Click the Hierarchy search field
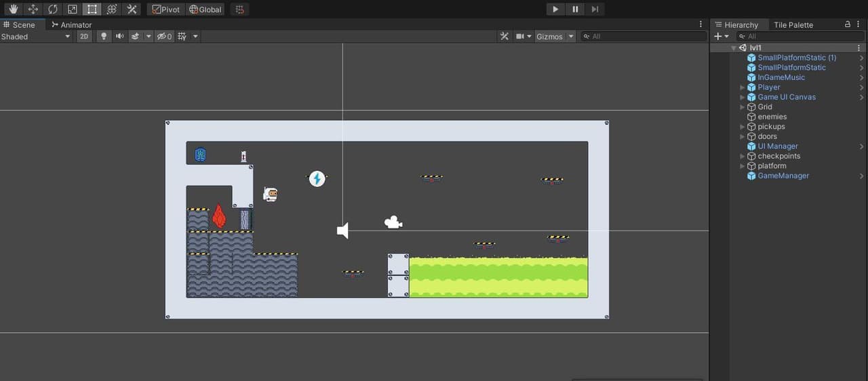 [800, 37]
